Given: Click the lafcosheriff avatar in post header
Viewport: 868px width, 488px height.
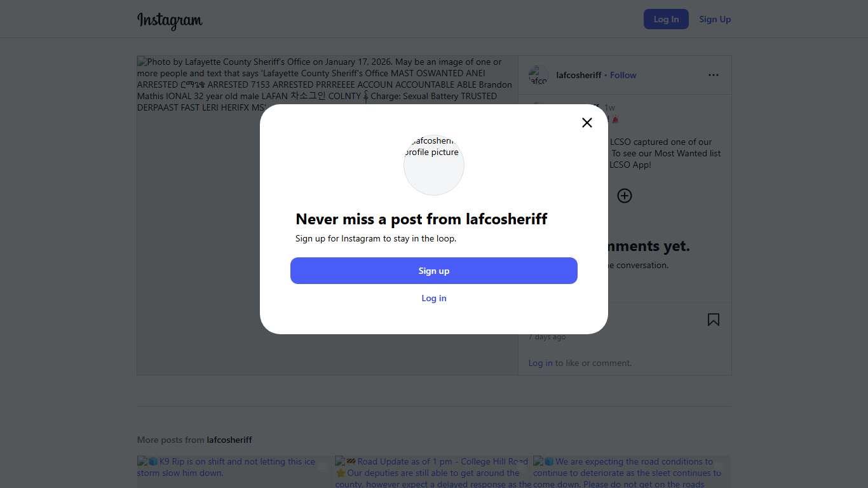Looking at the screenshot, I should point(538,75).
